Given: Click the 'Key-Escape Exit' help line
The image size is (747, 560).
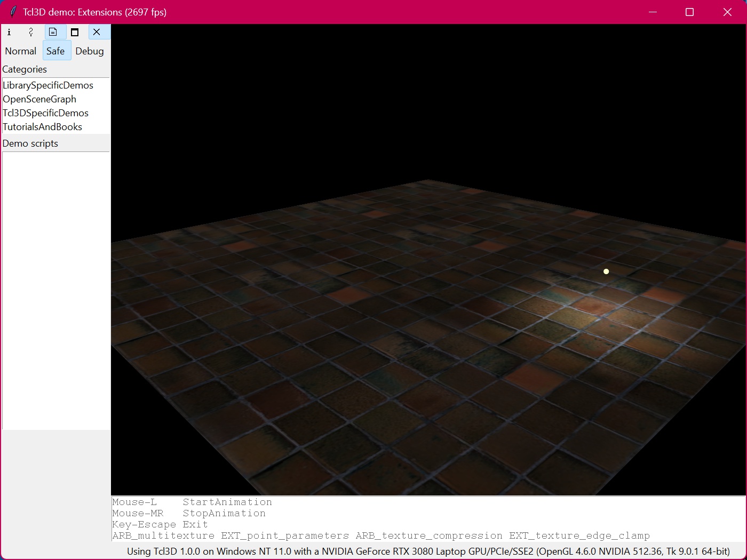Looking at the screenshot, I should coord(160,524).
